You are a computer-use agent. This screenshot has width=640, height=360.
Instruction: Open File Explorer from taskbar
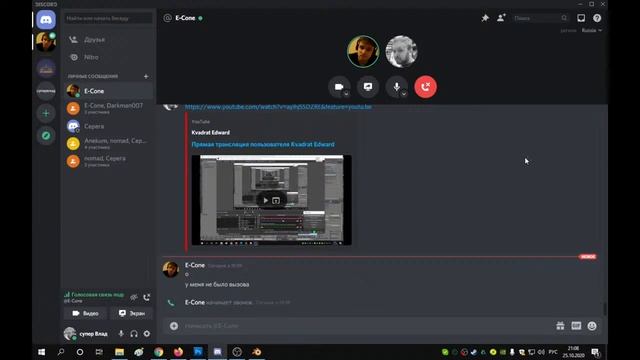click(119, 352)
